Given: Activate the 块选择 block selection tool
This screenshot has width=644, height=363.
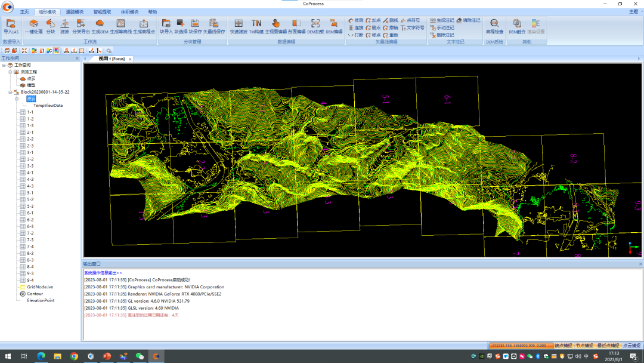Looking at the screenshot, I should coord(181,26).
